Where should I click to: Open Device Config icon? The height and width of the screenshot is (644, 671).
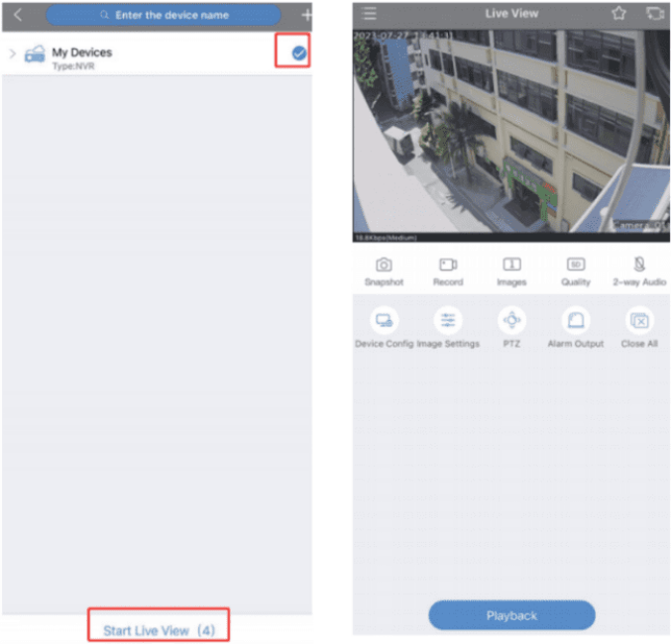[384, 321]
